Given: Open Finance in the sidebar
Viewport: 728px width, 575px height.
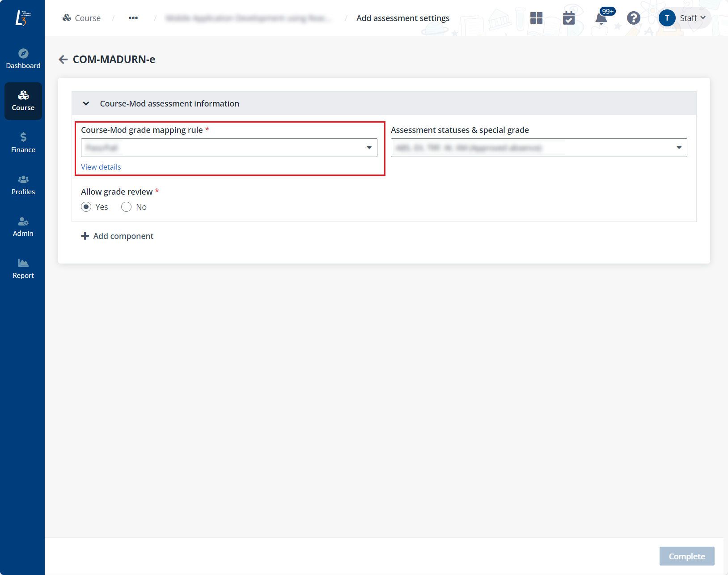Looking at the screenshot, I should click(23, 143).
